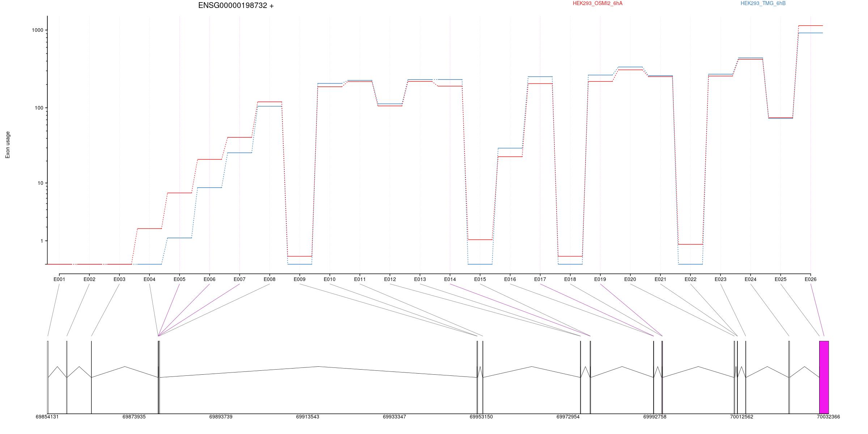Viewport: 868px width, 434px height.
Task: Click y-axis tick value 1000
Action: [38, 30]
